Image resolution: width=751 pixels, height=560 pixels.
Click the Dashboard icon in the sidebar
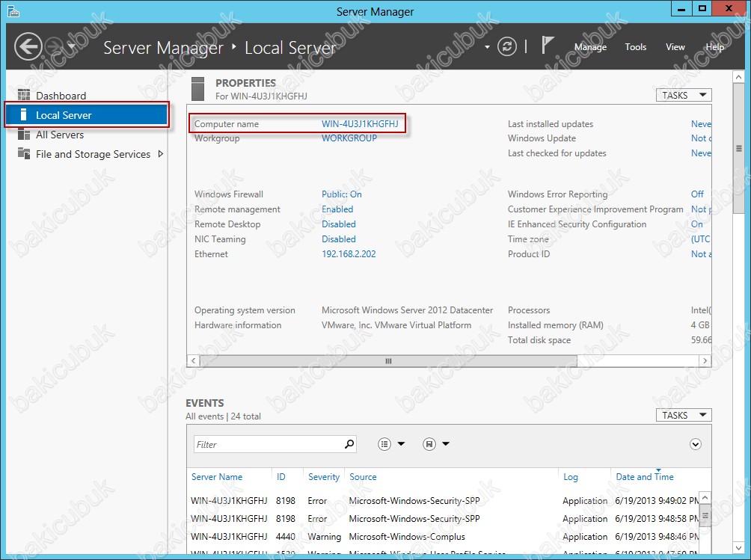click(23, 95)
